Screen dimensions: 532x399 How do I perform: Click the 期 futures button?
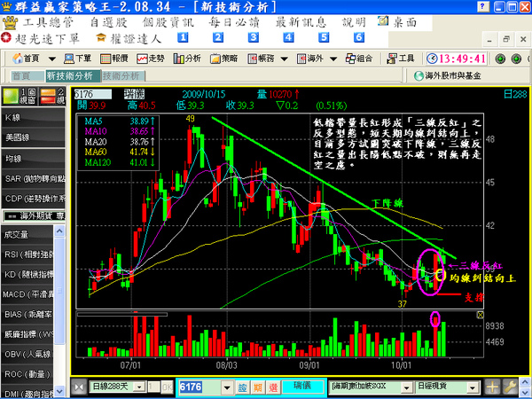pyautogui.click(x=257, y=387)
